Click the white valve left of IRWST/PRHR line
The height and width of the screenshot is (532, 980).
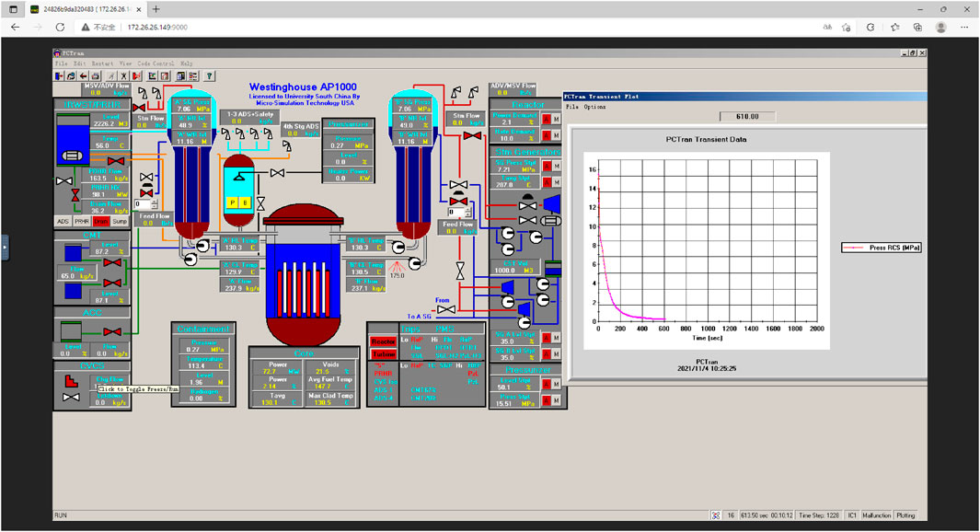coord(63,181)
